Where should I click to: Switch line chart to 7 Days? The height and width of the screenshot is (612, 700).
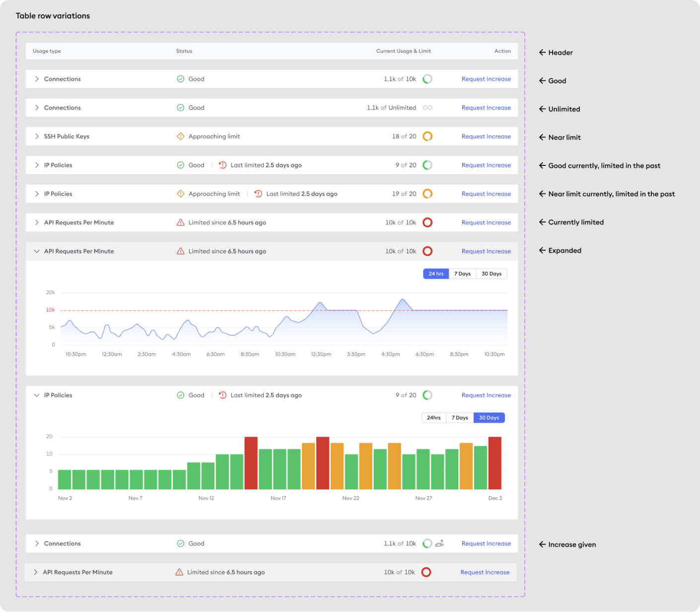coord(462,274)
